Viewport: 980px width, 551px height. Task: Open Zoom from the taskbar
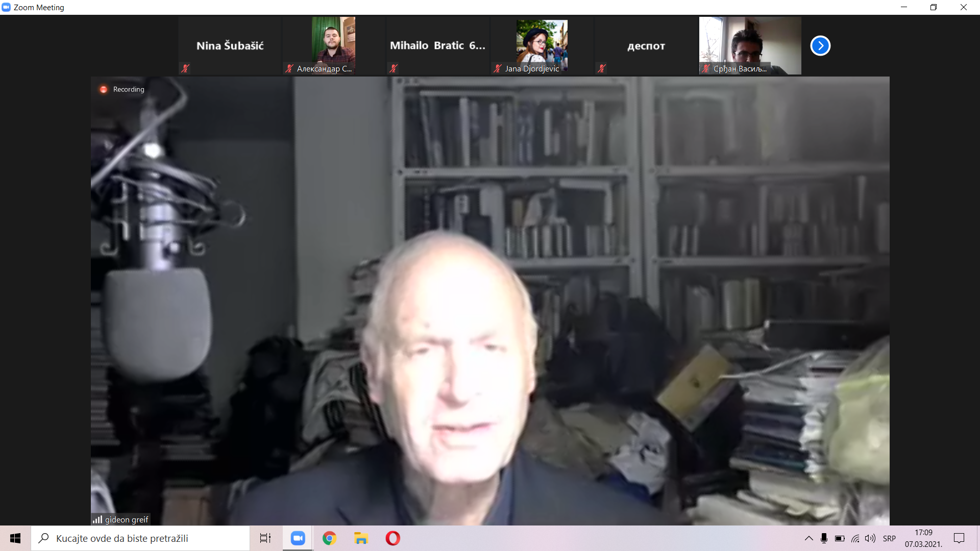tap(298, 538)
